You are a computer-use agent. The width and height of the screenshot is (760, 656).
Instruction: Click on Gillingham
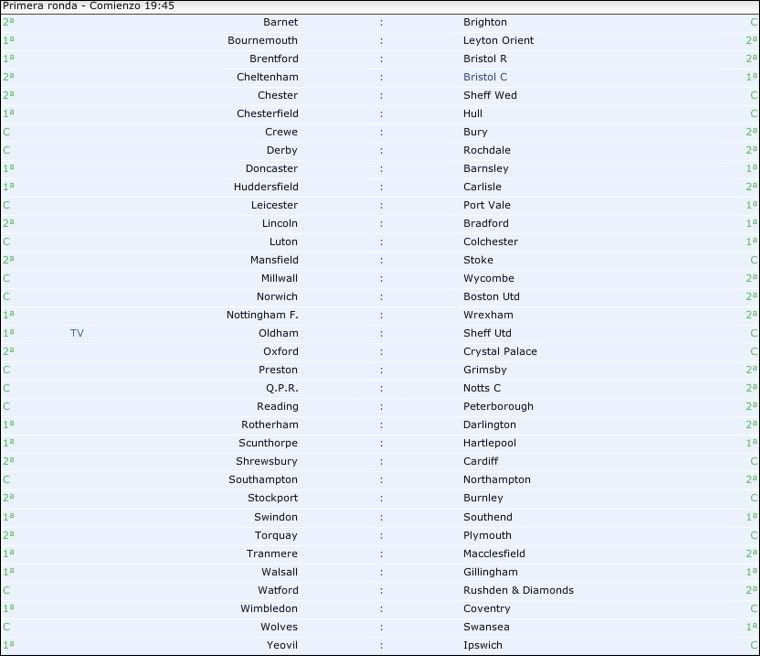pos(491,572)
